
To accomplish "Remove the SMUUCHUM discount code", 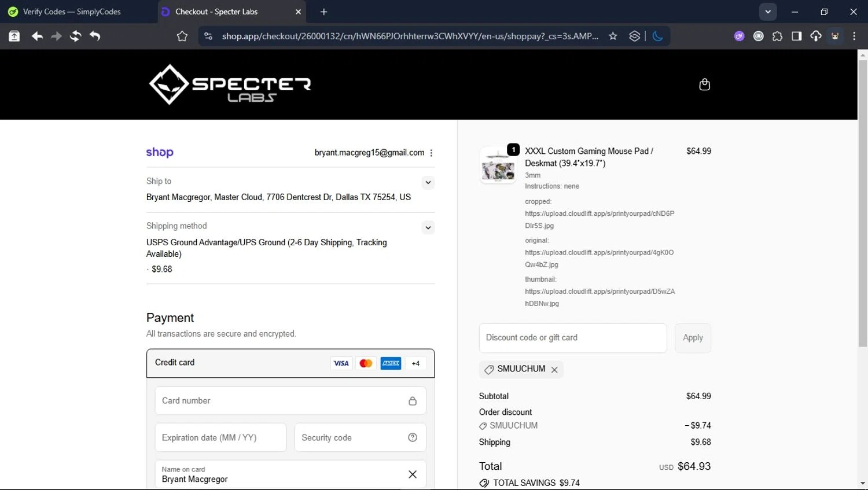I will (x=554, y=370).
